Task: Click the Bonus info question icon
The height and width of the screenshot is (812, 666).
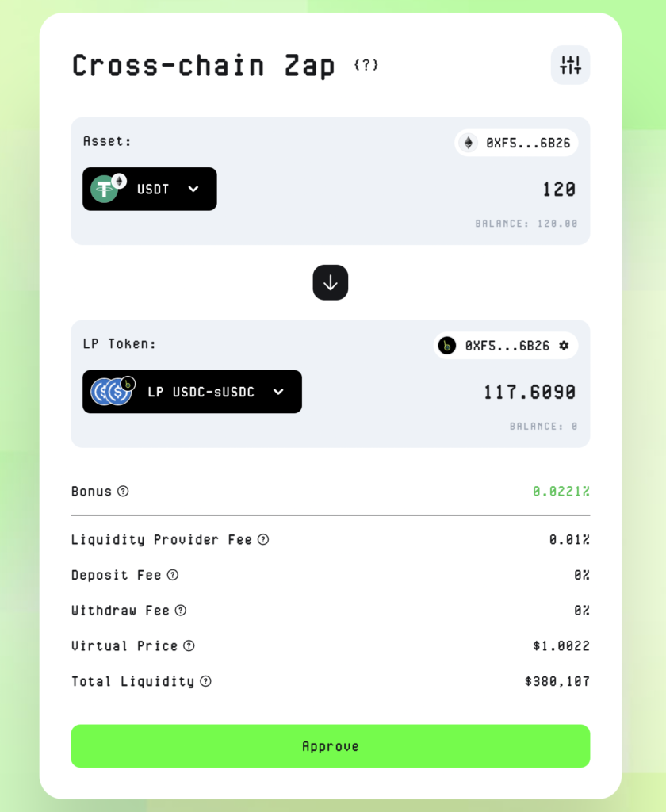Action: pyautogui.click(x=123, y=492)
